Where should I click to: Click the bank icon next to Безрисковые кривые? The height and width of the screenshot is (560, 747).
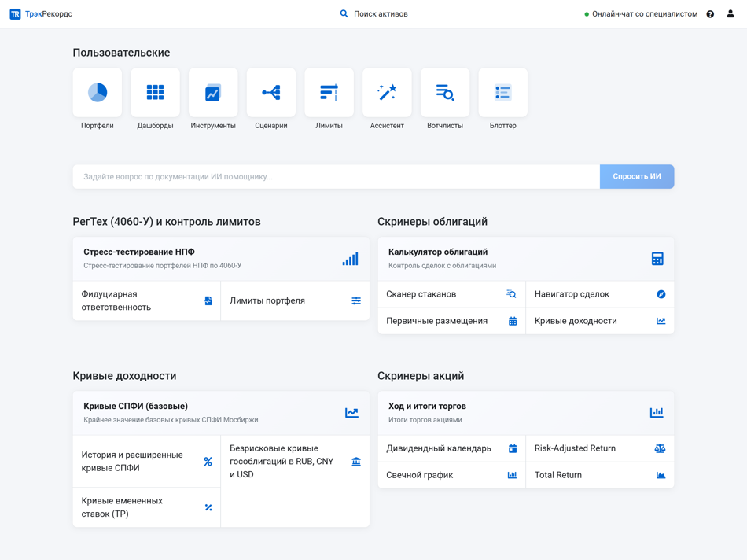[356, 462]
